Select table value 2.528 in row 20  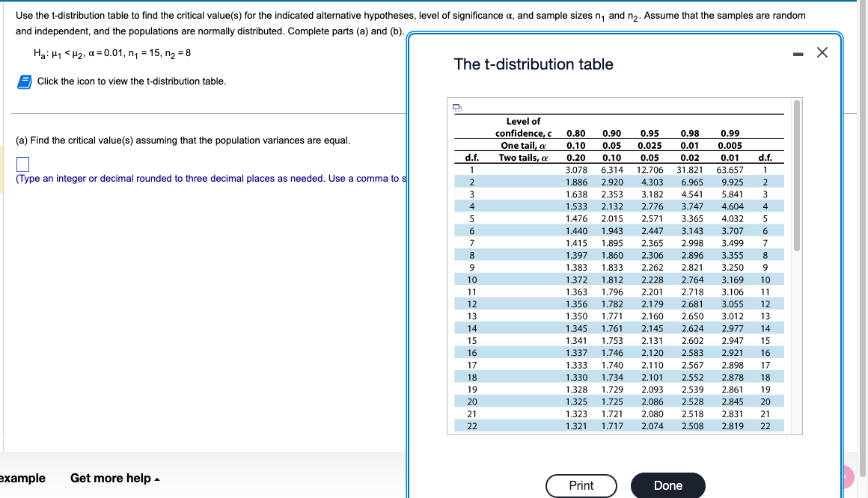(x=692, y=402)
